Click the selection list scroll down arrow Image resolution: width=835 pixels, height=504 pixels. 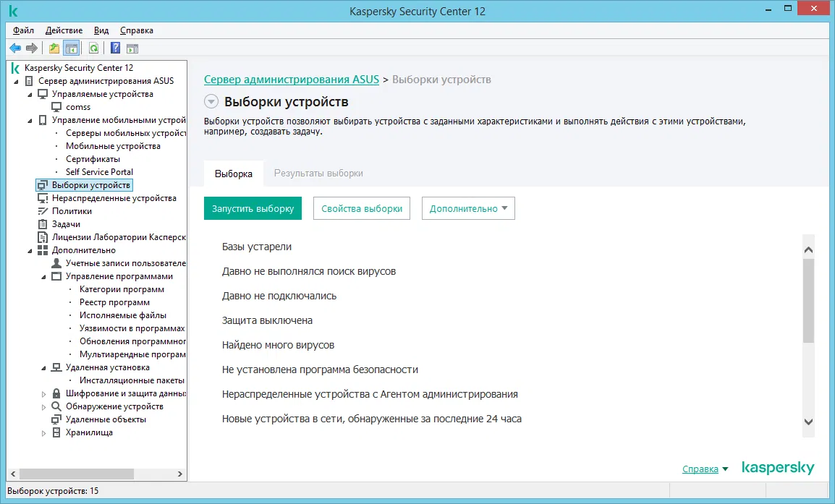click(808, 422)
